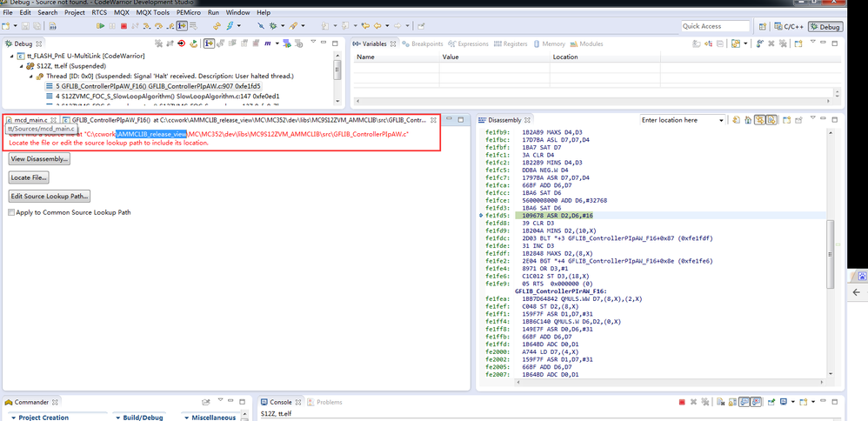Click the Step Over icon in main toolbar
The height and width of the screenshot is (421, 868).
pyautogui.click(x=158, y=26)
